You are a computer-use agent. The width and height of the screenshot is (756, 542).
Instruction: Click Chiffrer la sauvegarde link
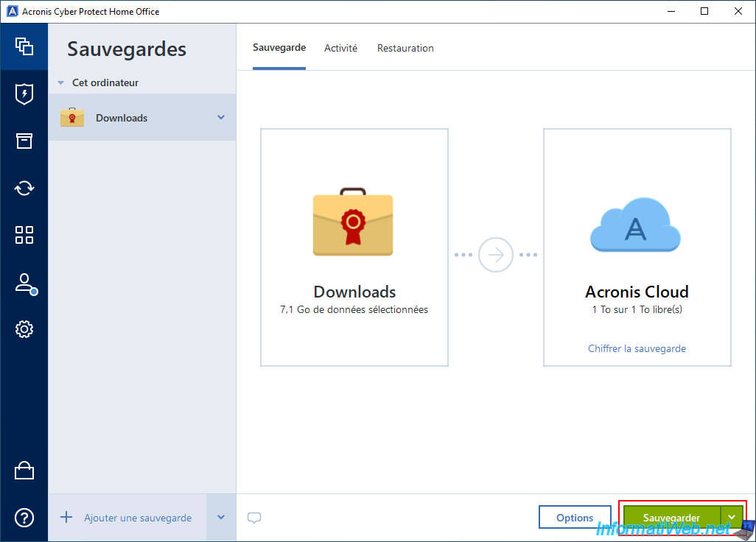tap(637, 348)
